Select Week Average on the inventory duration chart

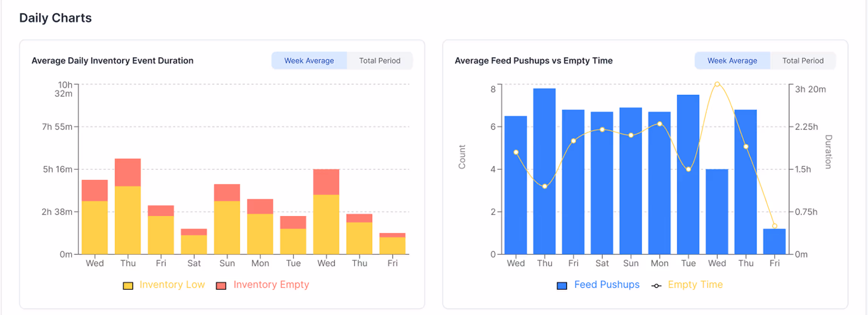point(309,60)
